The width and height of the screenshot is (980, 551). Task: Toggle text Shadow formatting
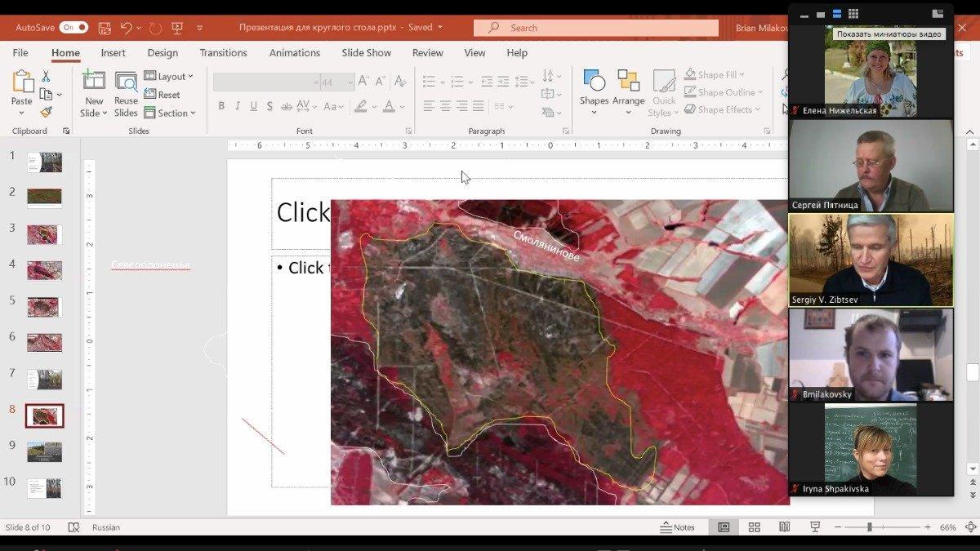270,106
